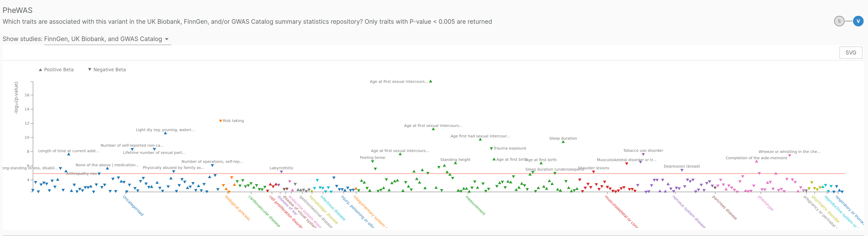Viewport: 868px width, 236px height.
Task: Click the psychiatric disorder category label
Action: (x=826, y=209)
